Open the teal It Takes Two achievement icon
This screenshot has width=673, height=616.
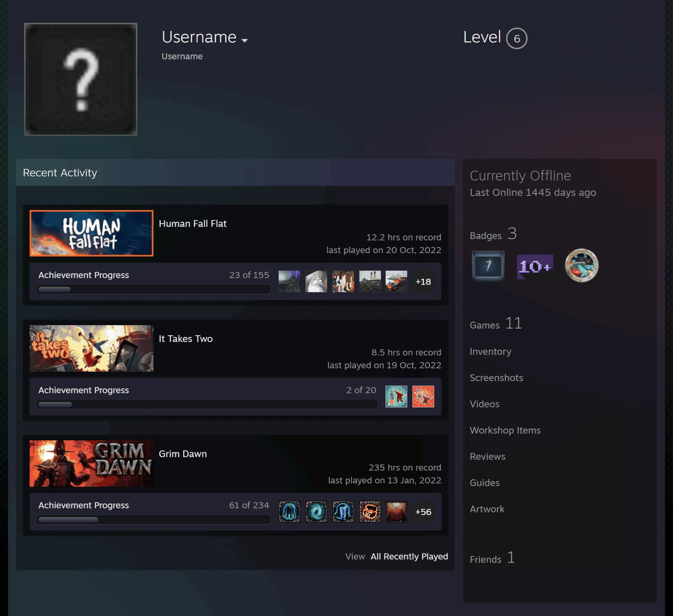tap(396, 397)
